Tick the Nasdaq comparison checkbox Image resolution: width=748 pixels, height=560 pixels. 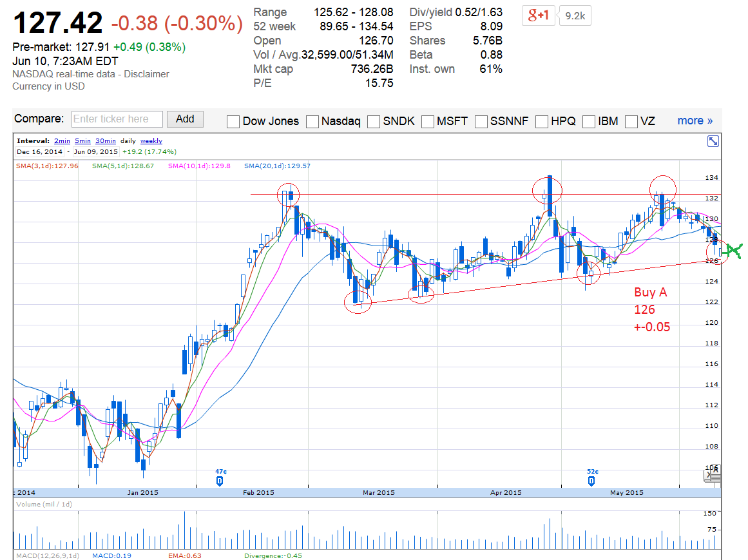coord(312,121)
